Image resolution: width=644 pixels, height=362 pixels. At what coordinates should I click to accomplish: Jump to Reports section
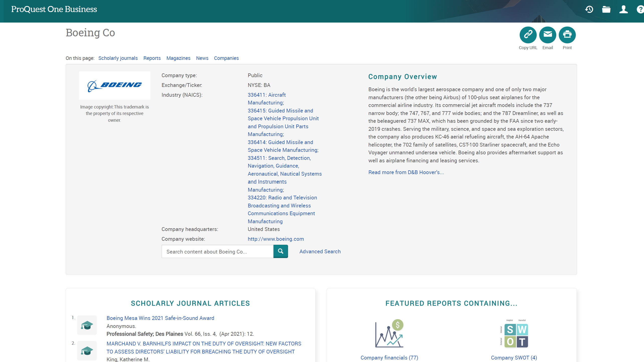coord(152,58)
